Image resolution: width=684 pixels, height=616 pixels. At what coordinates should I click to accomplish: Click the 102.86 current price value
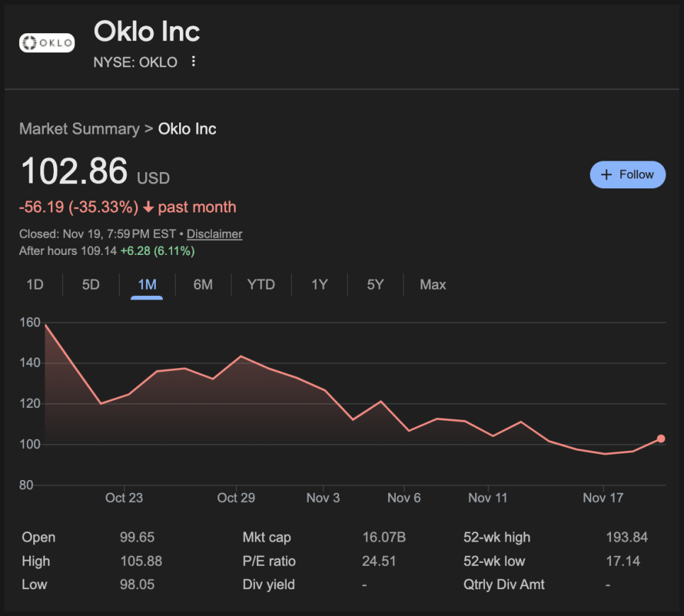coord(74,172)
